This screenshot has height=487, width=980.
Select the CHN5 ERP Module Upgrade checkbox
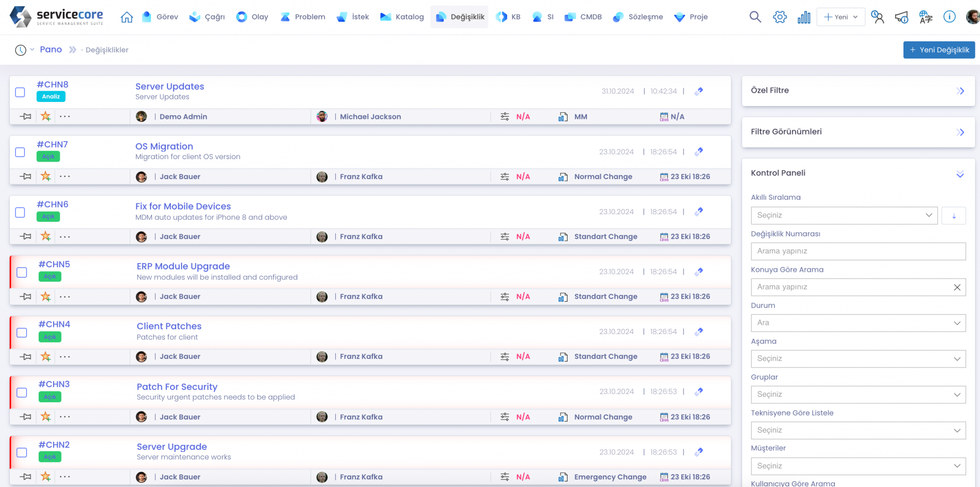click(22, 272)
